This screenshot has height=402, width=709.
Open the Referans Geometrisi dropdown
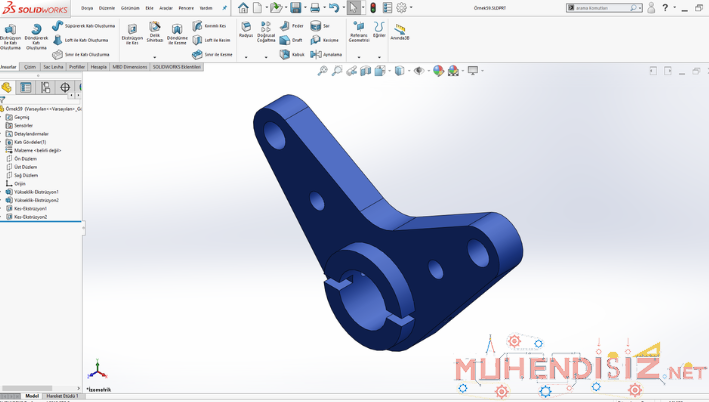pyautogui.click(x=358, y=32)
